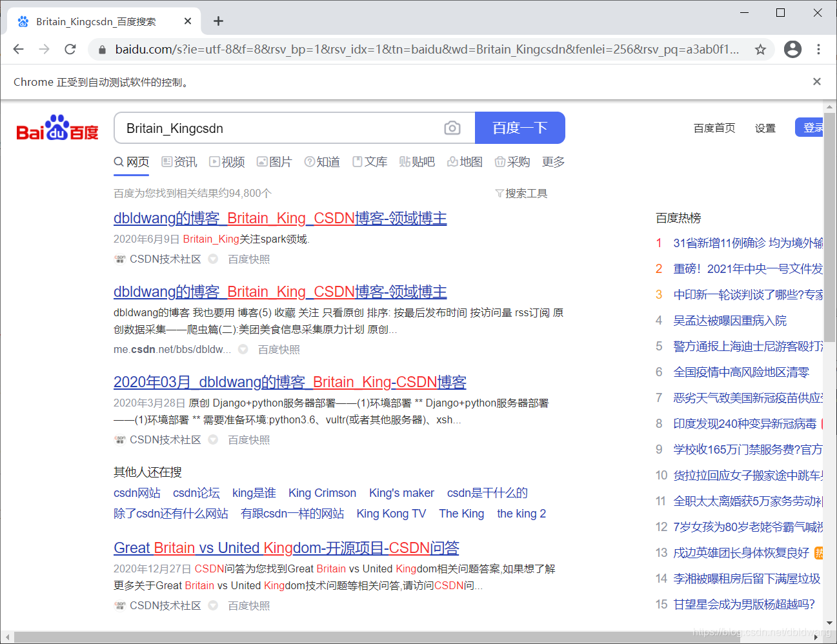The width and height of the screenshot is (837, 644).
Task: Open hot topic 李湘被曝租房后留下满屋垃圾
Action: pos(747,579)
